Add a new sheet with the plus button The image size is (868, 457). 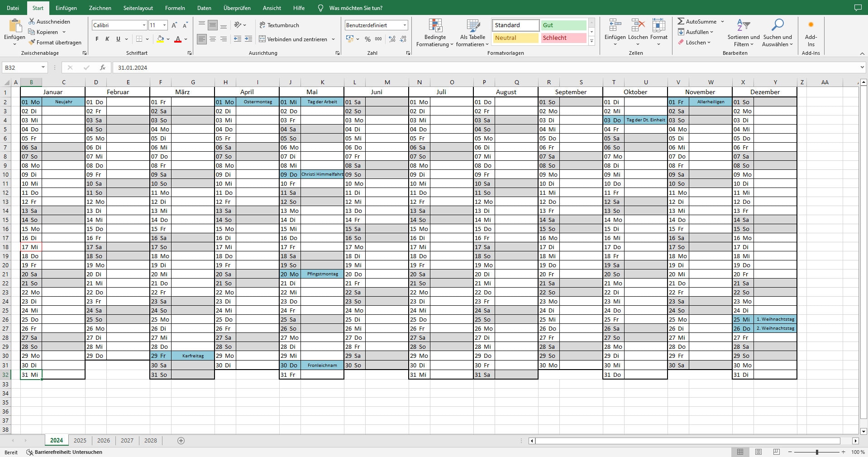tap(181, 440)
